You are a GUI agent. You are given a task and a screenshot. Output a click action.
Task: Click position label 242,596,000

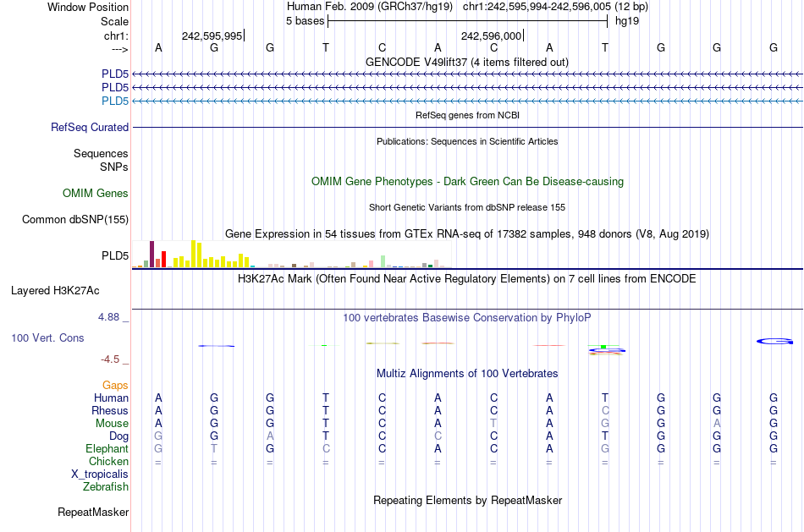point(491,36)
